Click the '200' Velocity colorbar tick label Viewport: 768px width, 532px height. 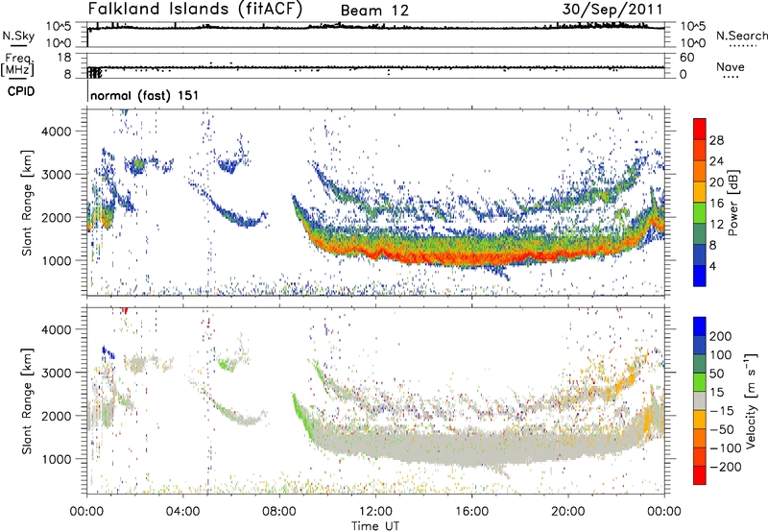click(721, 336)
